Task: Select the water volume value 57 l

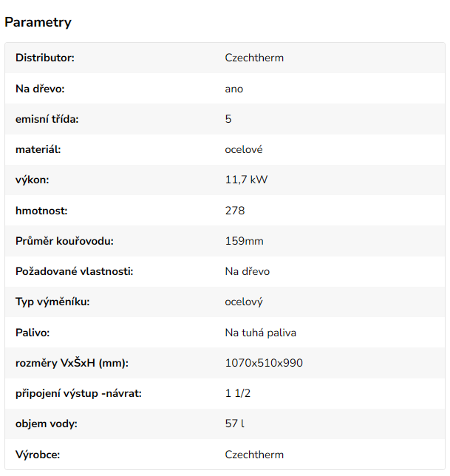Action: (235, 424)
